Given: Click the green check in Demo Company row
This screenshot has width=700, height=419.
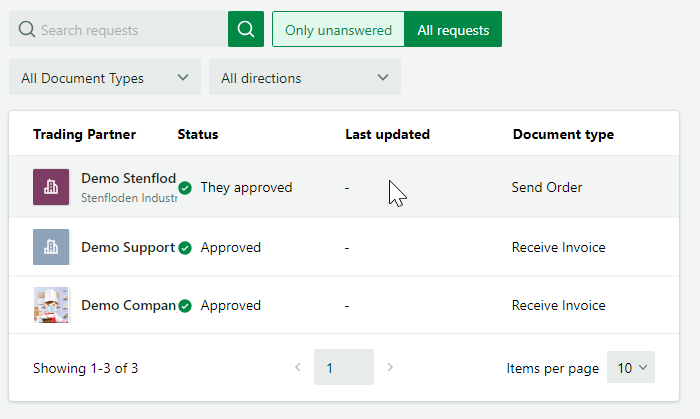Looking at the screenshot, I should 185,306.
